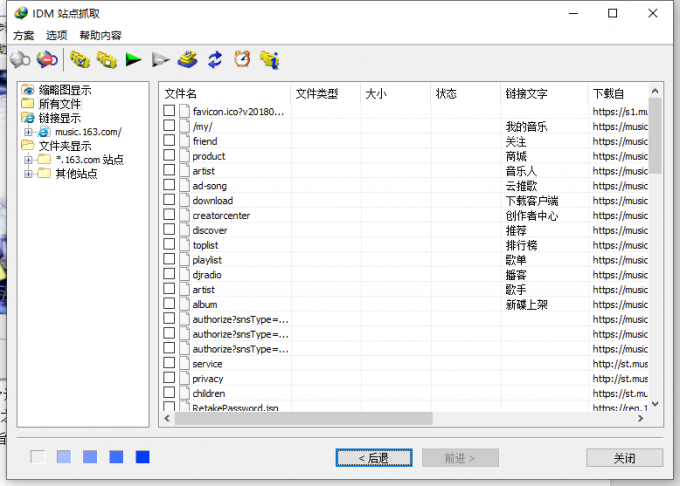Click the white color swatch

[38, 457]
